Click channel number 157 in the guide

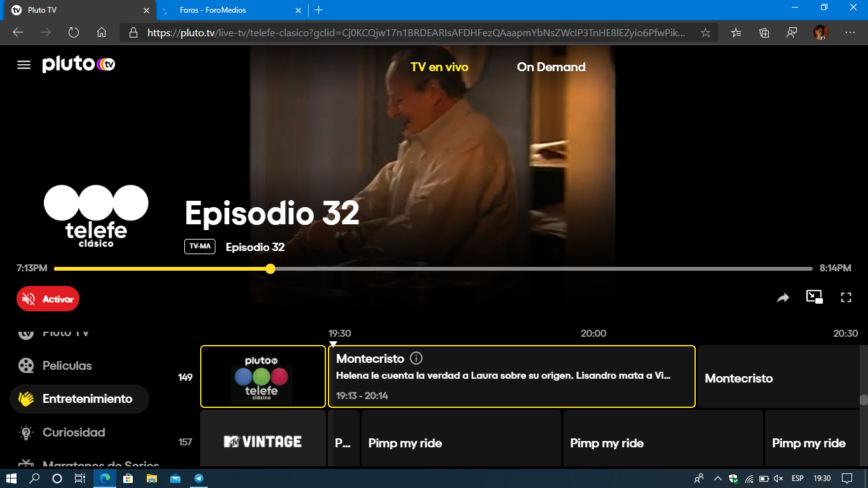(x=185, y=442)
